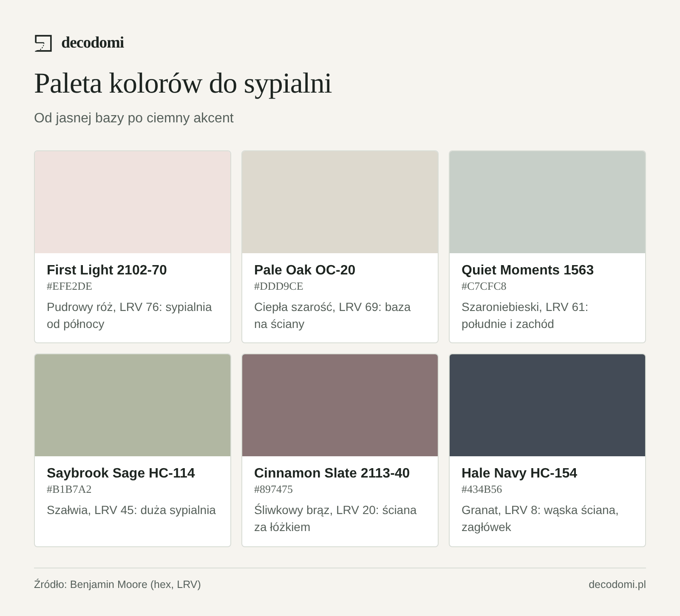This screenshot has height=616, width=680.
Task: Click the title Hale Navy HC-154
Action: point(519,473)
